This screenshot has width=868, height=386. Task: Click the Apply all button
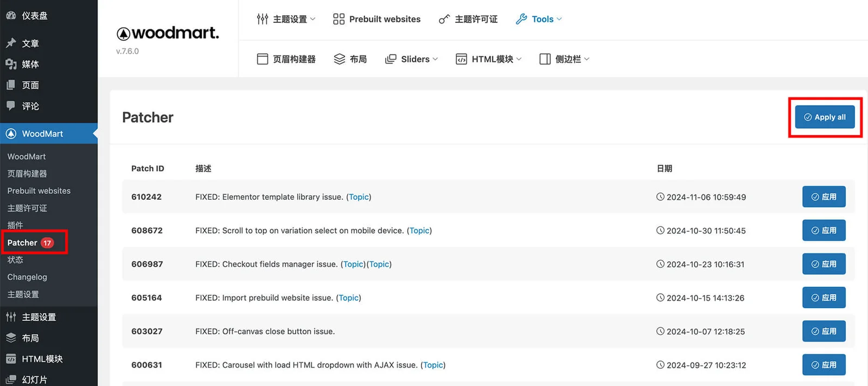tap(824, 117)
